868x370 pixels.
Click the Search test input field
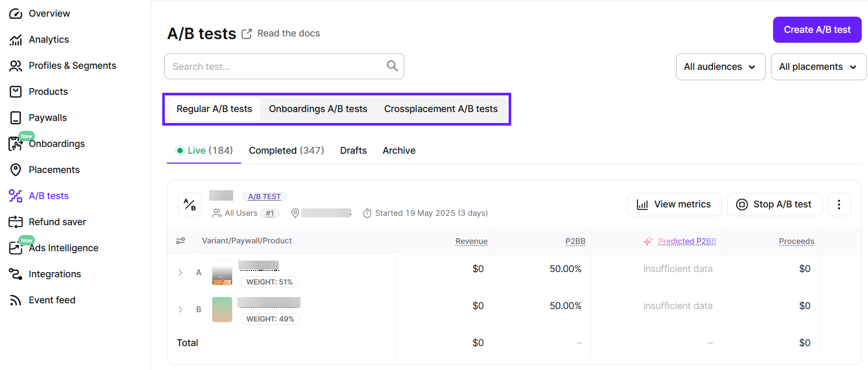point(276,67)
